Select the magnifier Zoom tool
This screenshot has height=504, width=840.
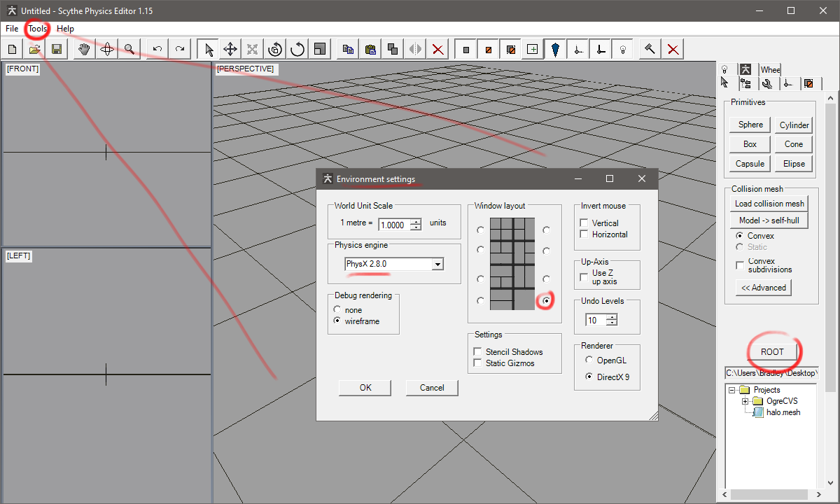click(x=129, y=49)
